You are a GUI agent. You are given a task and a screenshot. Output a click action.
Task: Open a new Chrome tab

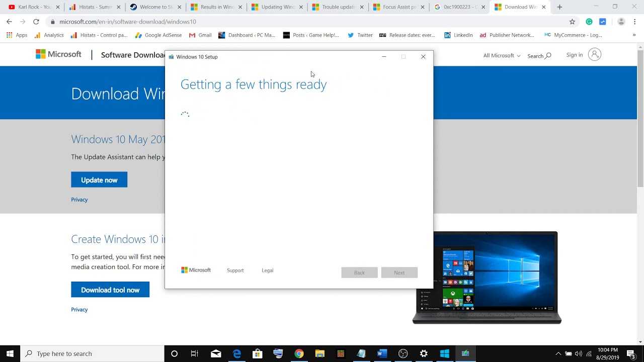tap(559, 7)
